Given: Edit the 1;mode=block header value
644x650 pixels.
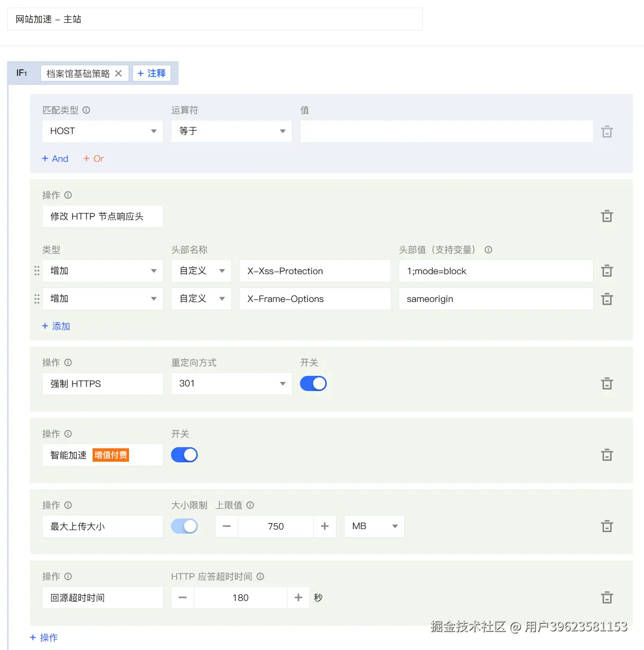Looking at the screenshot, I should coord(496,271).
